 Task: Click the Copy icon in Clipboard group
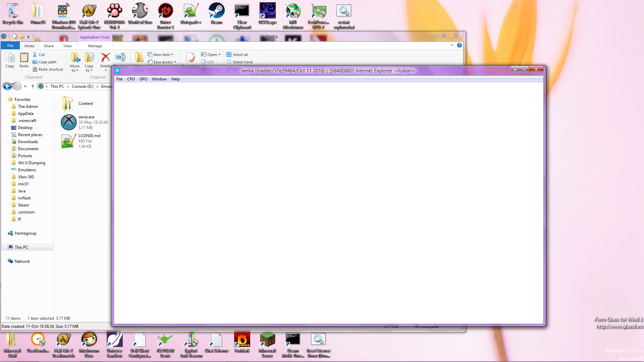coord(10,60)
